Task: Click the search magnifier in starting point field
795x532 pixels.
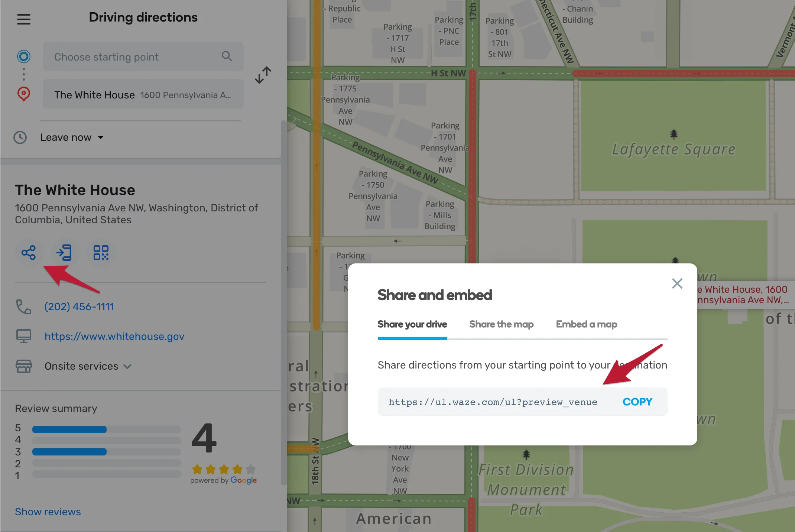Action: (227, 56)
